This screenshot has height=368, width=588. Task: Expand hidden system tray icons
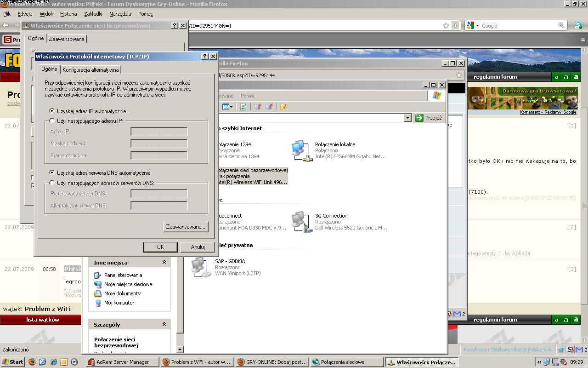pos(539,362)
